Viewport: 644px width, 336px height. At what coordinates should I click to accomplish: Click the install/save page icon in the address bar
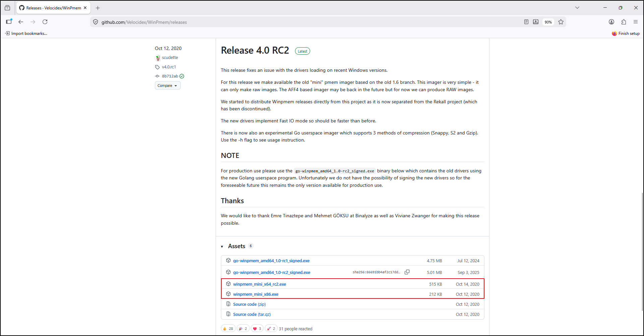[x=536, y=22]
